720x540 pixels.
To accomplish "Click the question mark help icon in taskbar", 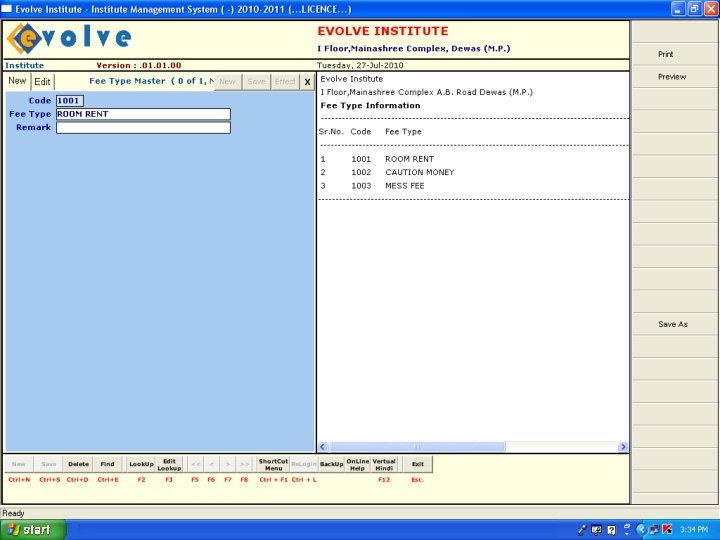I will [x=612, y=530].
